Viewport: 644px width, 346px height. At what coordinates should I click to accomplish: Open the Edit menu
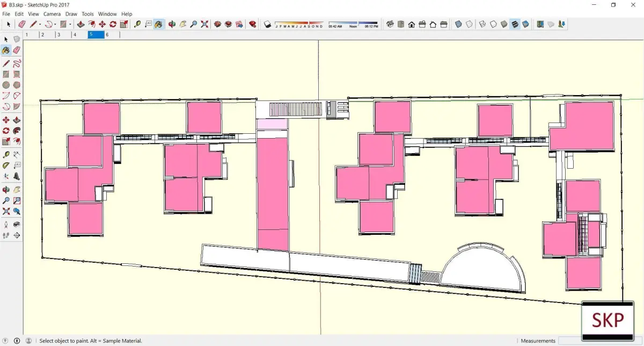(19, 14)
